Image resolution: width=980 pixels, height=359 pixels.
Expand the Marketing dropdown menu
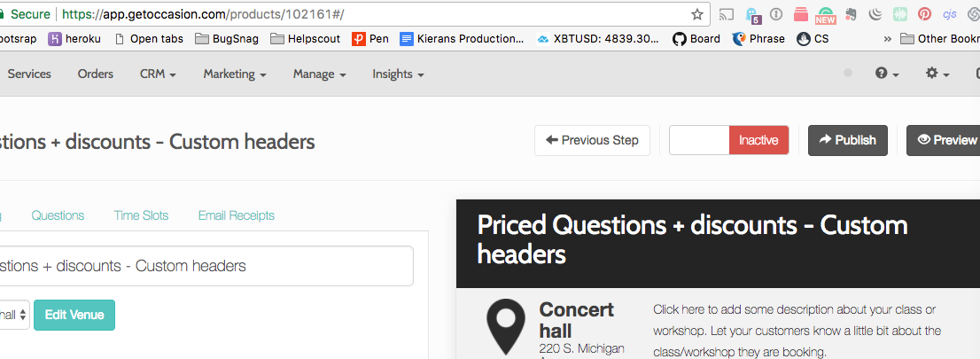235,74
